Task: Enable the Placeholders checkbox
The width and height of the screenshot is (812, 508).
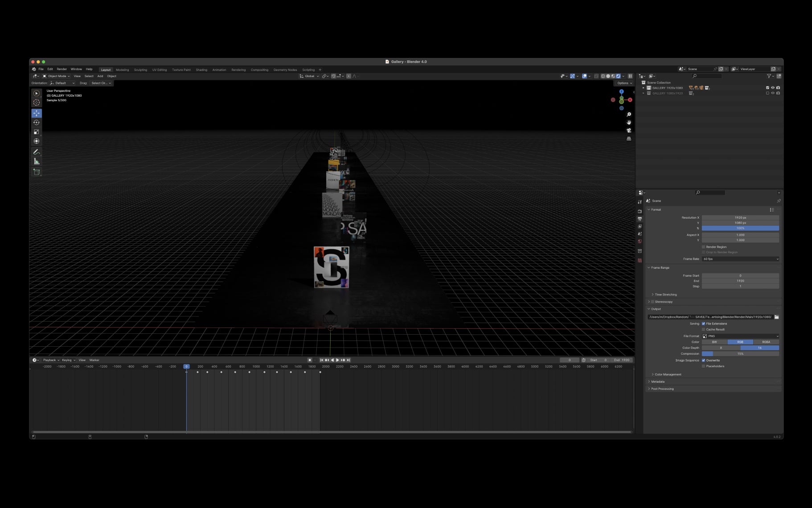Action: (704, 366)
